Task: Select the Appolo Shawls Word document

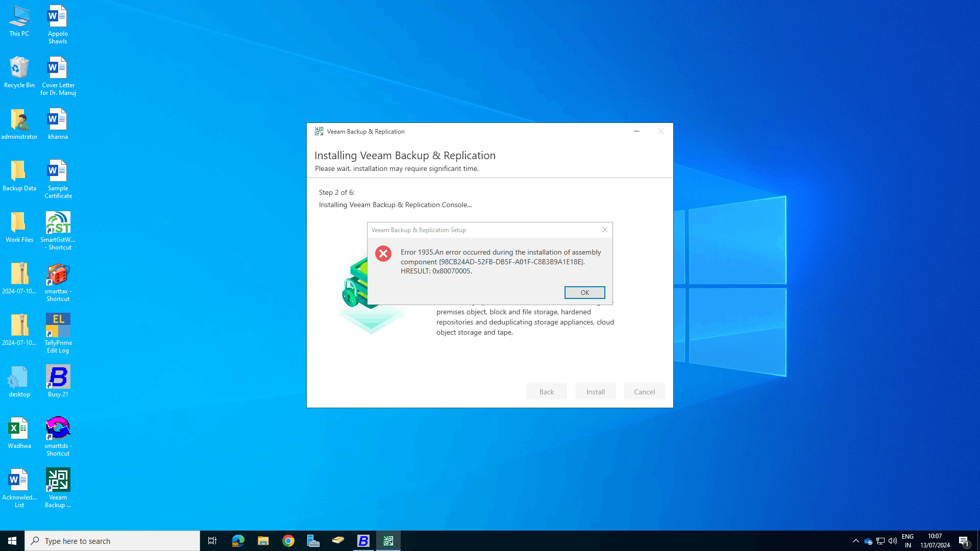Action: [58, 24]
